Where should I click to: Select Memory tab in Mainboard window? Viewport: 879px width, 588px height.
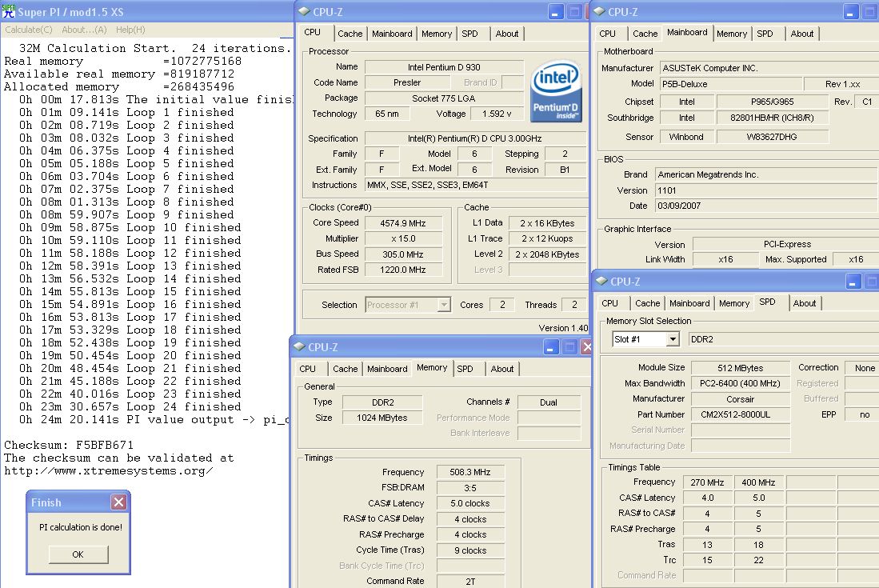[732, 34]
